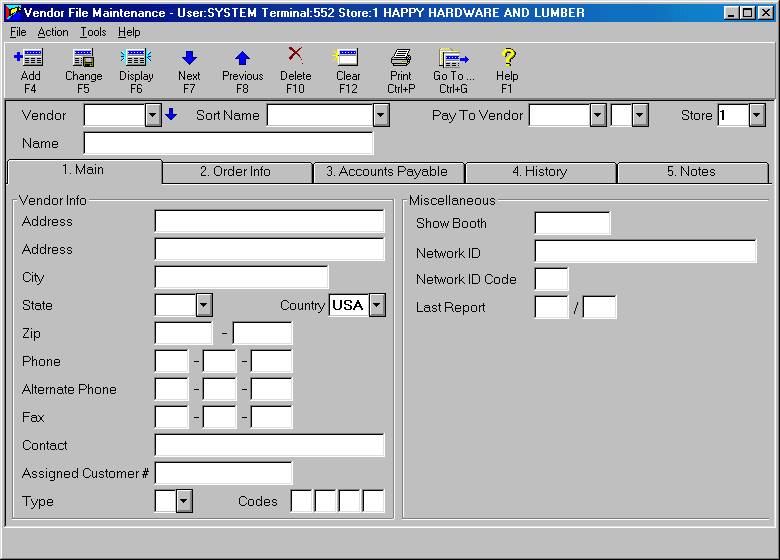This screenshot has height=560, width=780.
Task: Open the Sort Name dropdown
Action: [x=380, y=115]
